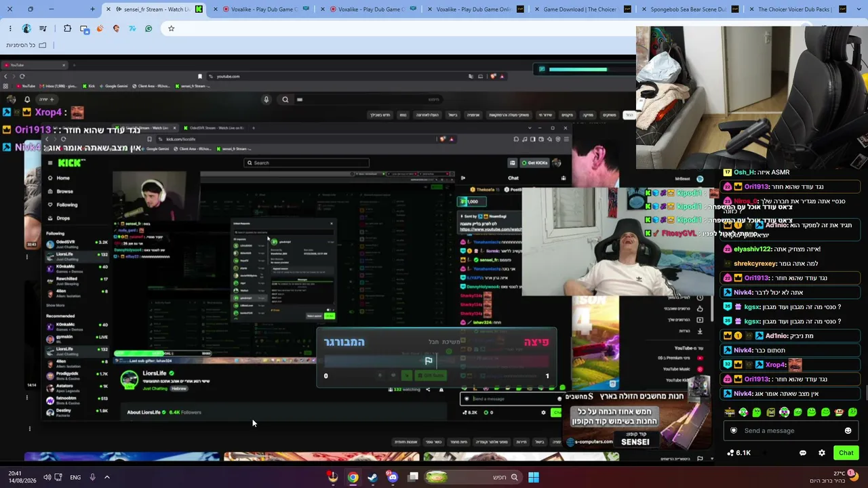Open the emoji picker smiley in chat
The image size is (868, 488).
848,430
